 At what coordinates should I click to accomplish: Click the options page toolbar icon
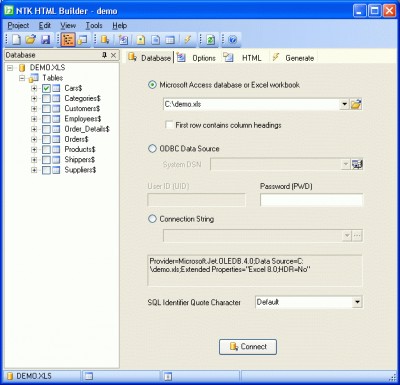point(123,40)
